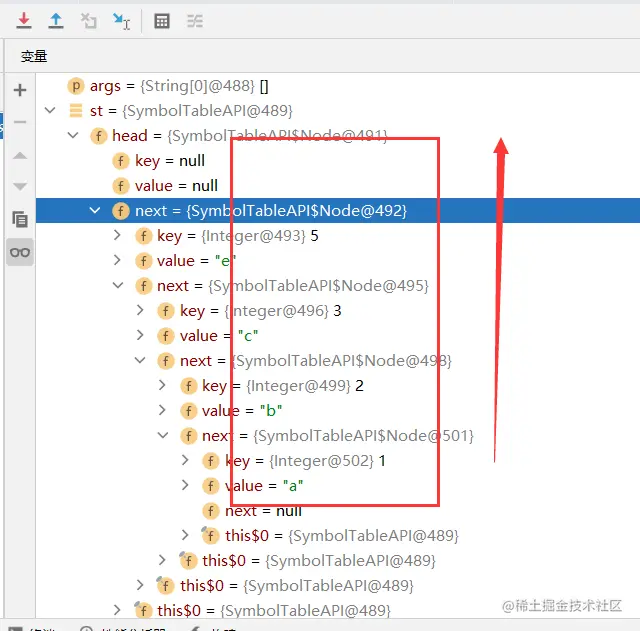This screenshot has width=640, height=631.
Task: Click the field icon beside Integer@493 key
Action: 144,236
